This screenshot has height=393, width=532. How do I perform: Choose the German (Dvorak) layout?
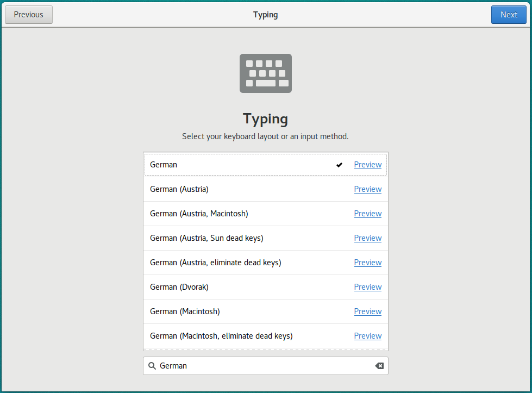pos(179,287)
